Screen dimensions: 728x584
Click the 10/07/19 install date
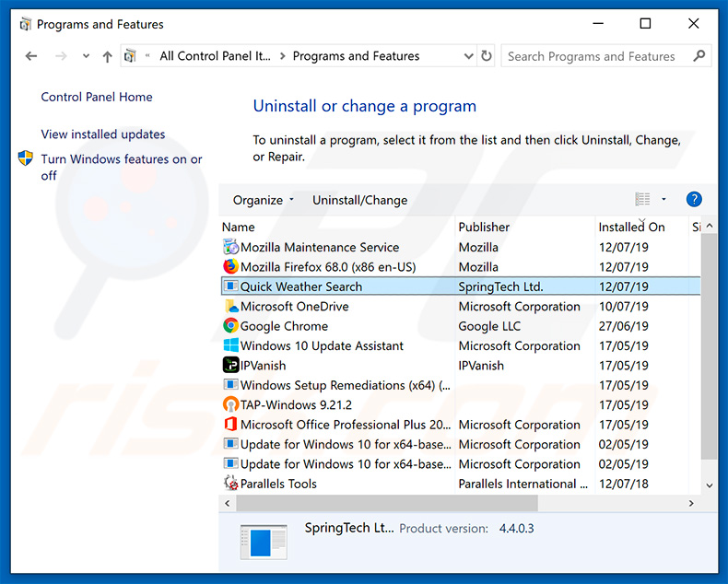tap(623, 307)
